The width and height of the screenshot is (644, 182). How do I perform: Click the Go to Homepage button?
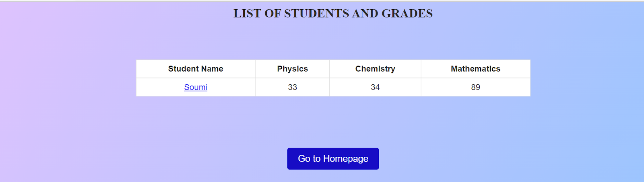333,159
